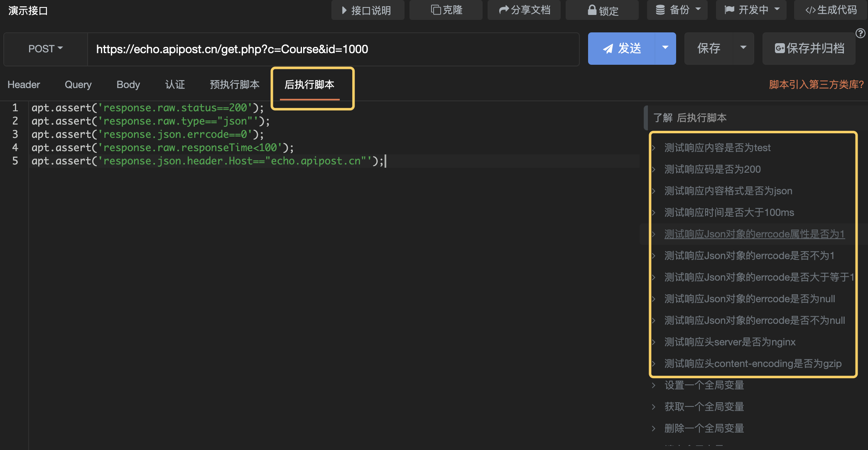This screenshot has width=868, height=450.
Task: Insert snippet 删除一个全局变量
Action: click(x=704, y=428)
